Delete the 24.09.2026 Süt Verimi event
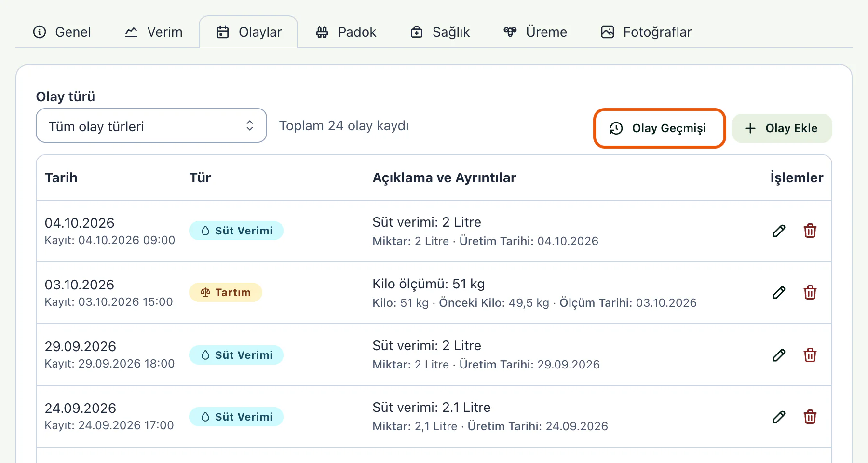 (810, 417)
